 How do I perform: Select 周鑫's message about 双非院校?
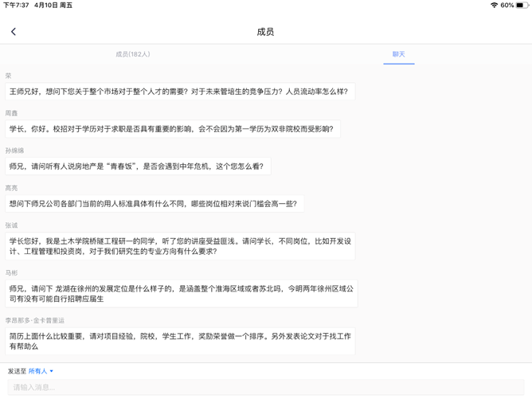point(172,129)
